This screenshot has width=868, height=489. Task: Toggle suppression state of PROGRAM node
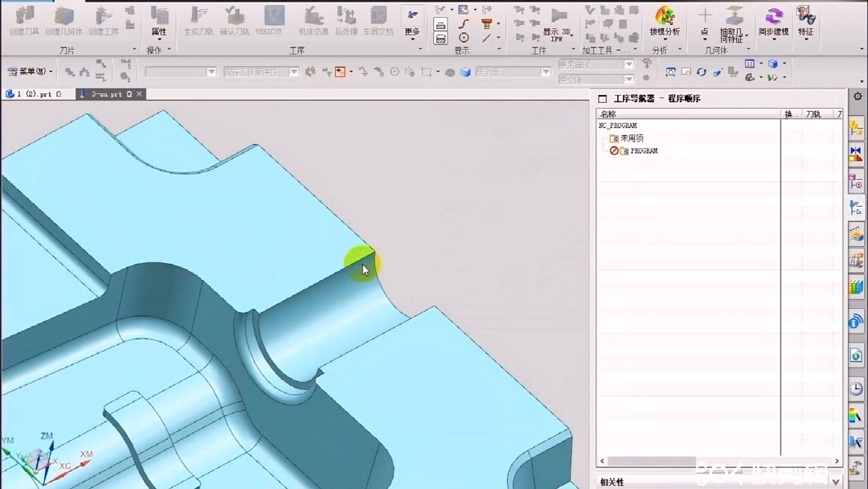pyautogui.click(x=612, y=150)
